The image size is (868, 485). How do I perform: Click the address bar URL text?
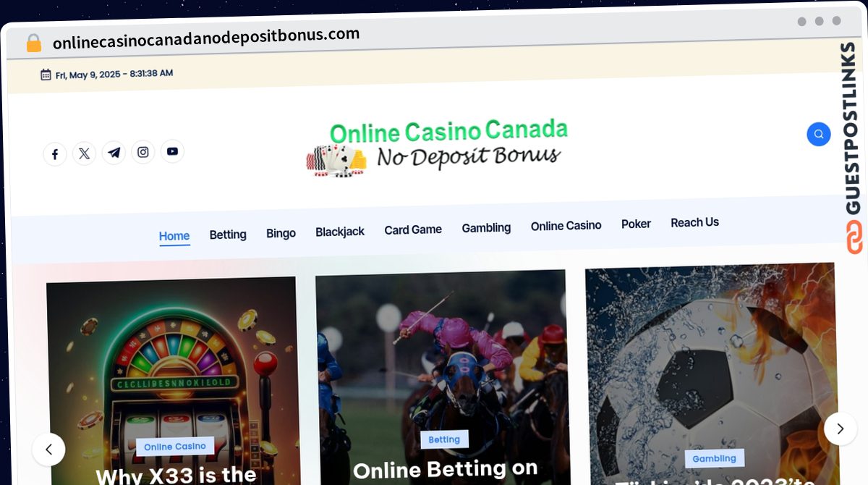click(206, 38)
